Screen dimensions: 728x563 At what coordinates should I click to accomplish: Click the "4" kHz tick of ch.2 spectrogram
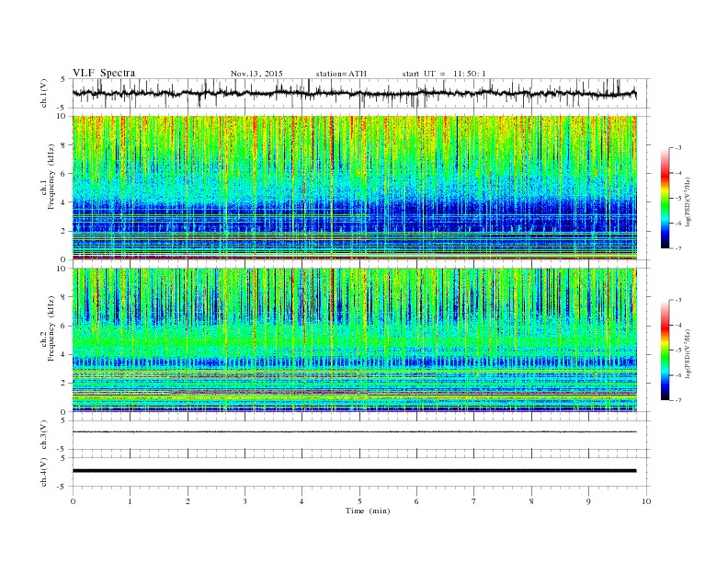[63, 355]
